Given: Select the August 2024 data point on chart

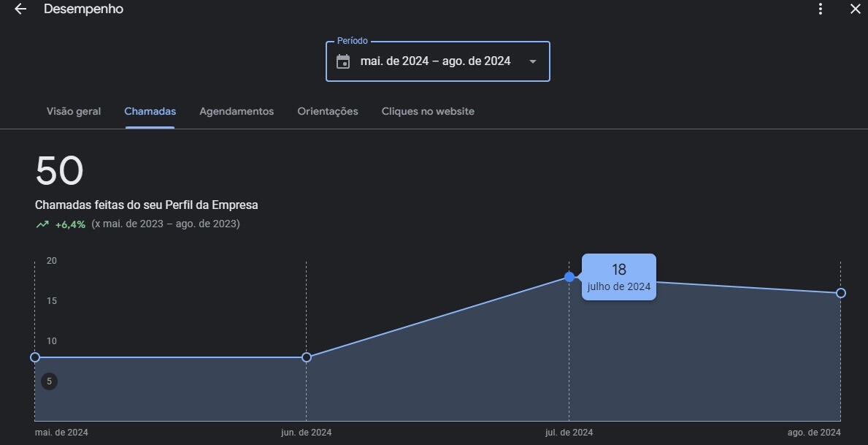Looking at the screenshot, I should tap(841, 293).
